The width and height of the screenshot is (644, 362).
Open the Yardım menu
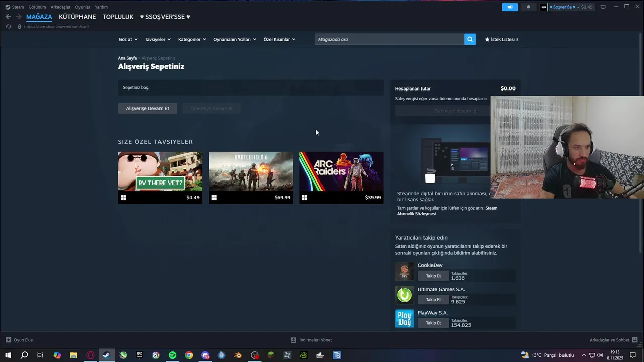pyautogui.click(x=101, y=7)
